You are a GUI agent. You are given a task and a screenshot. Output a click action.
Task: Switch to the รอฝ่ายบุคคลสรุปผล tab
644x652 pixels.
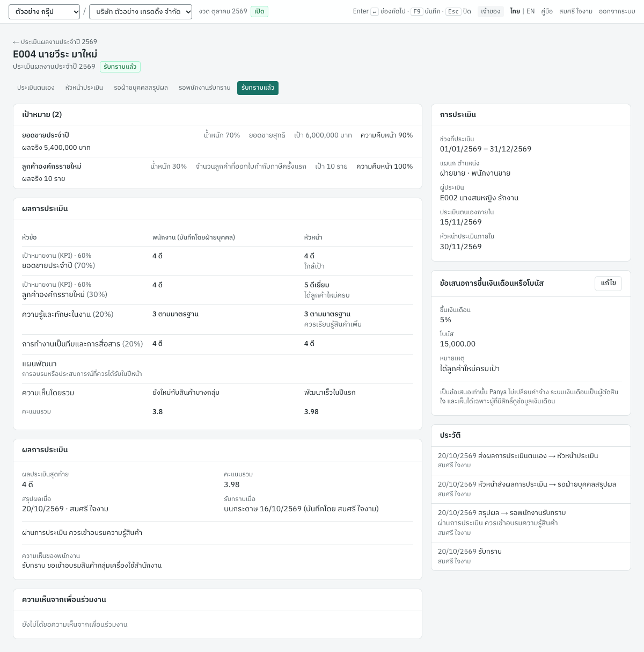pos(141,88)
